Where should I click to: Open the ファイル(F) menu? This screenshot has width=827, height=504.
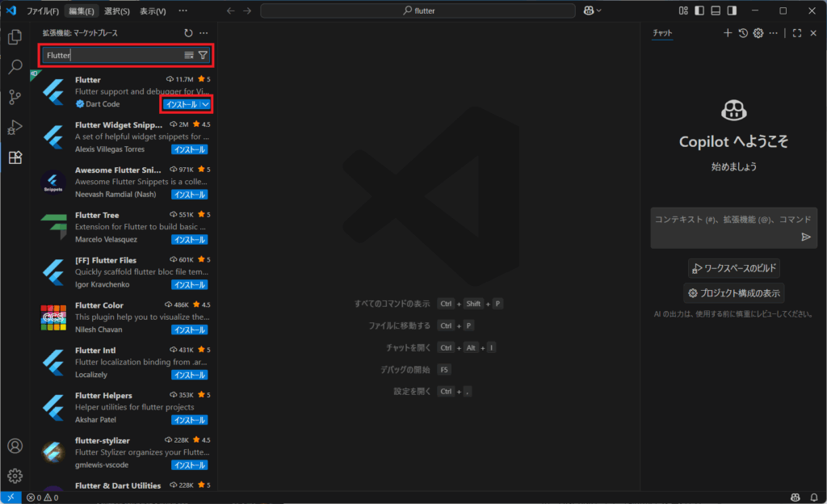click(43, 11)
